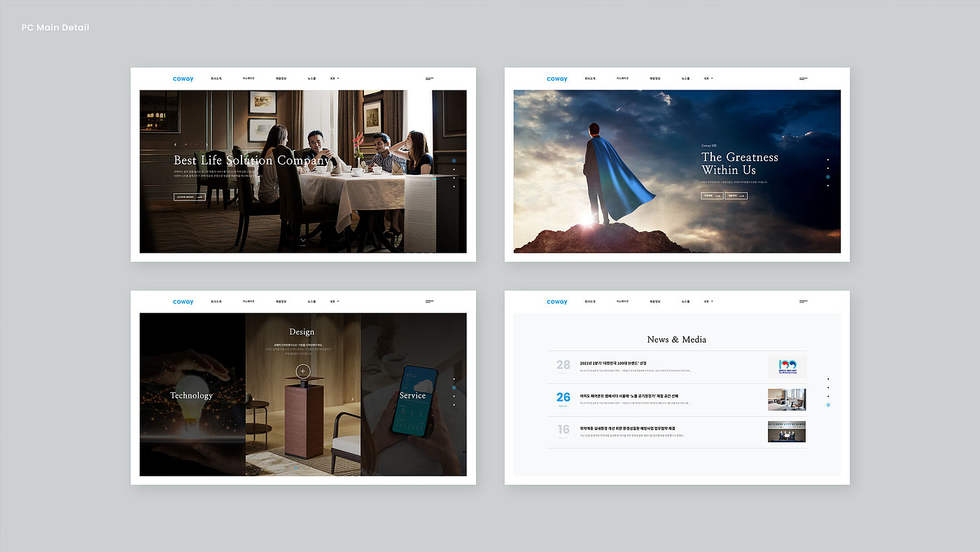Open KR language dropdown in News & Media mockup

[x=708, y=301]
